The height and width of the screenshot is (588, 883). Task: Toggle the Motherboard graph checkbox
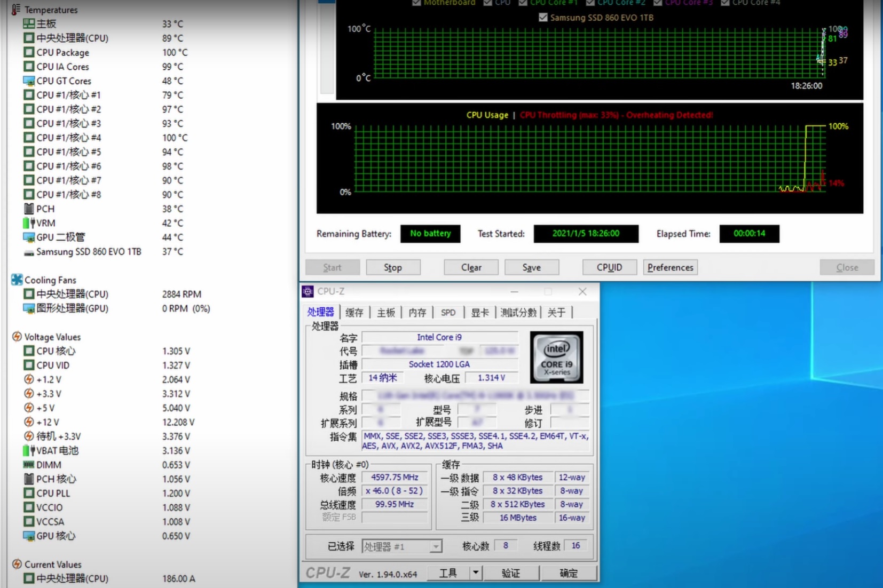416,3
